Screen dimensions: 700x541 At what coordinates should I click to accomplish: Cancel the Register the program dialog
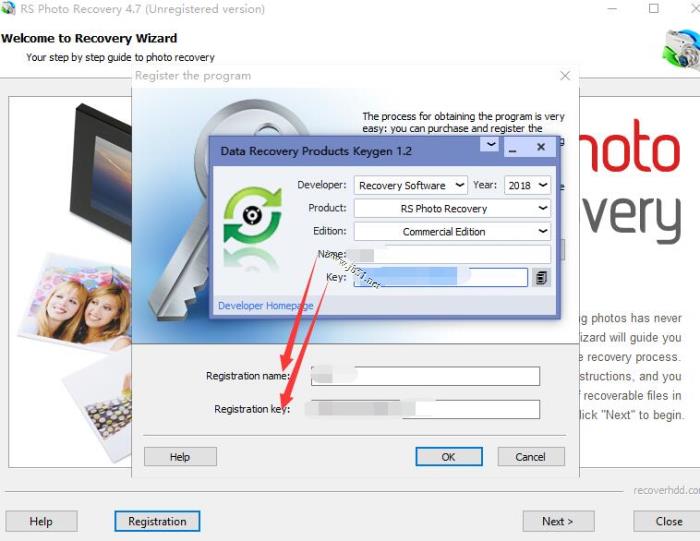coord(531,457)
